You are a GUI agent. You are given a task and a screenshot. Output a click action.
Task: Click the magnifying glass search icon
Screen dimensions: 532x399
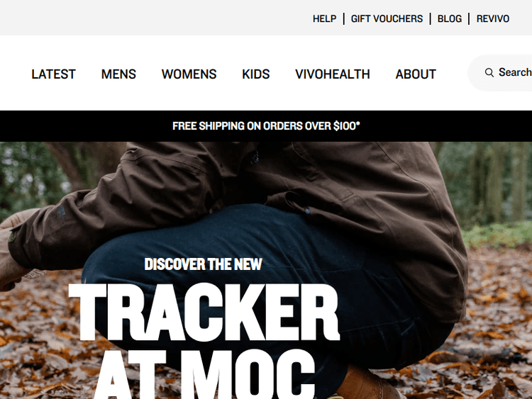(489, 72)
